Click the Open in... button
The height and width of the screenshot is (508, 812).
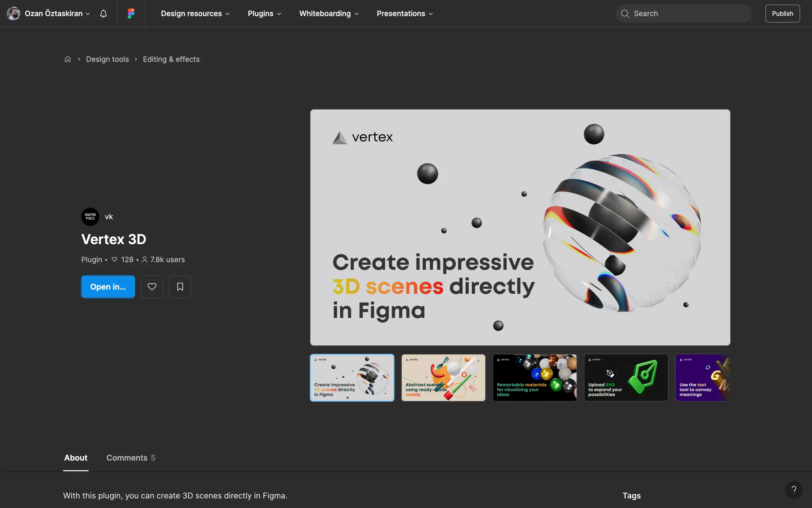tap(108, 286)
